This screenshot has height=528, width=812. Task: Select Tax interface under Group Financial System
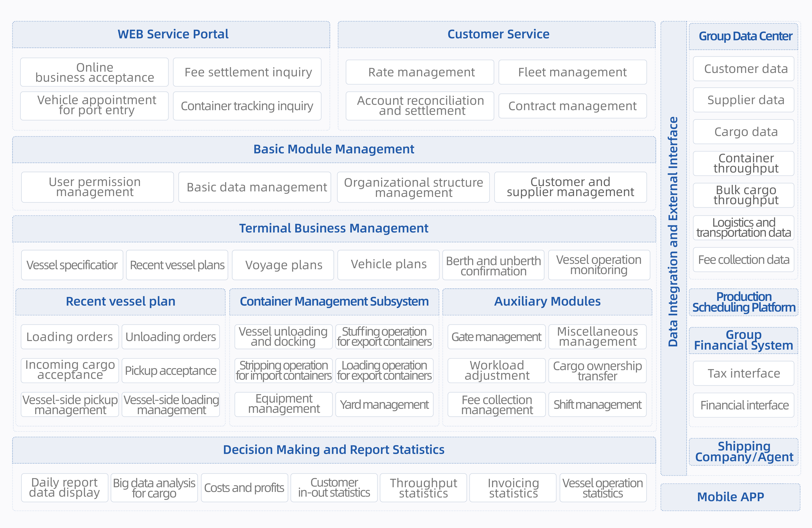coord(744,373)
